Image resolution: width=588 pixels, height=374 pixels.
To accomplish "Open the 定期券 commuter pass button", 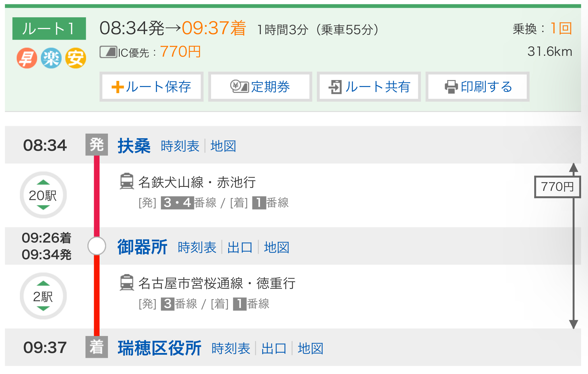I will tap(260, 87).
